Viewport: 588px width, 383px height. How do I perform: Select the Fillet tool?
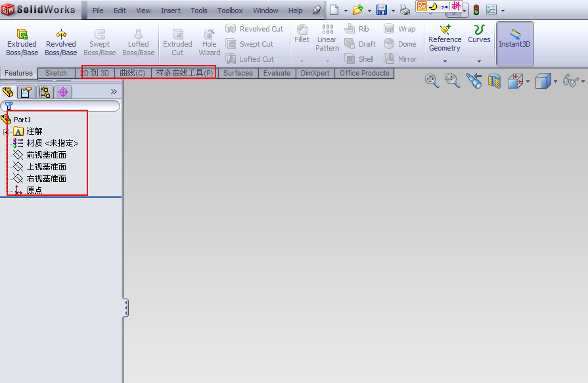[302, 34]
